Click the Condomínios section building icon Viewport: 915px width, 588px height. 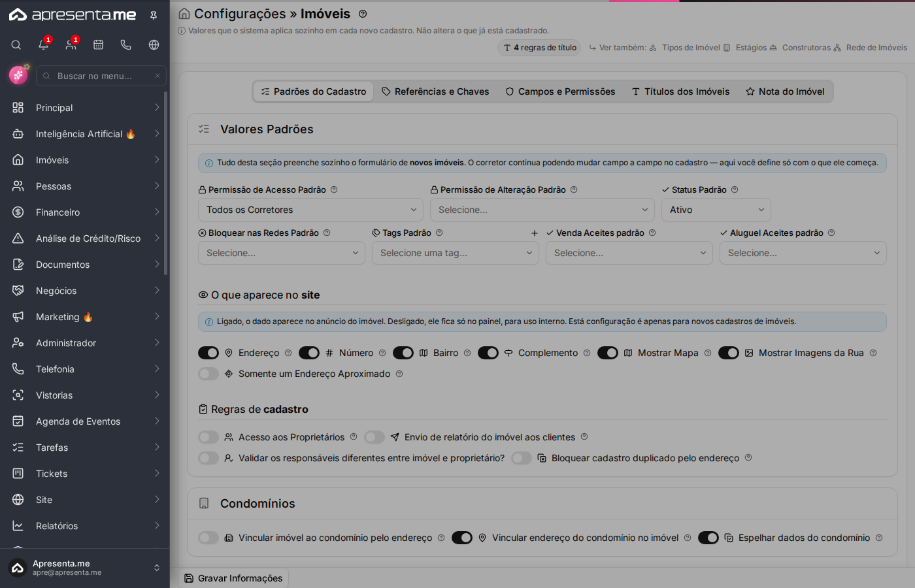click(204, 503)
